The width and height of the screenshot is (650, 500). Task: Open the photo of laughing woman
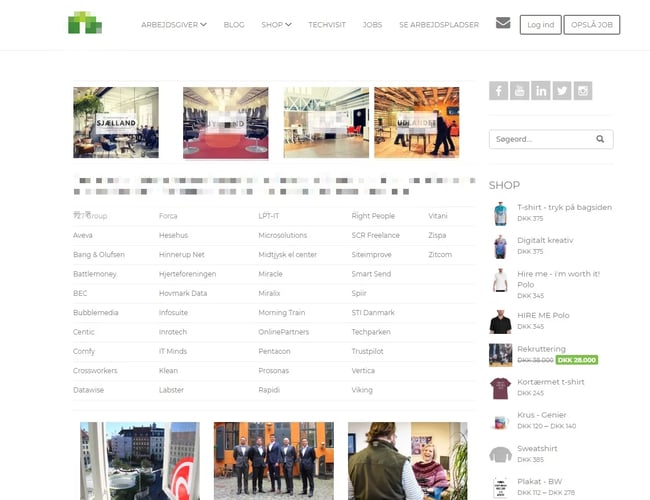[x=407, y=461]
